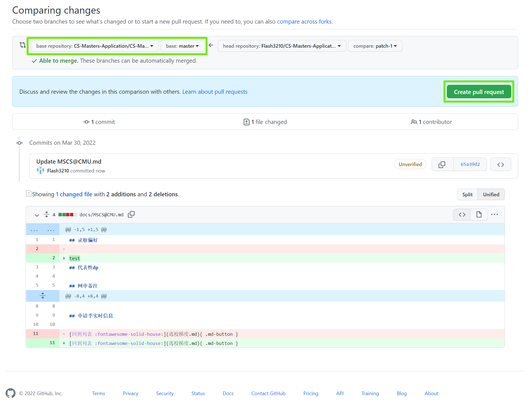
Task: Click Create pull request button
Action: [x=479, y=92]
